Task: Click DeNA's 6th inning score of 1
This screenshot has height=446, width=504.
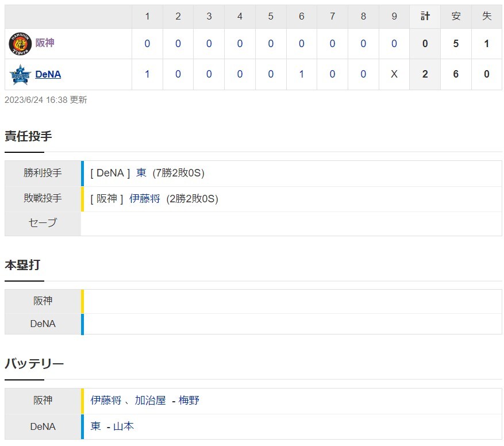Action: pos(302,74)
